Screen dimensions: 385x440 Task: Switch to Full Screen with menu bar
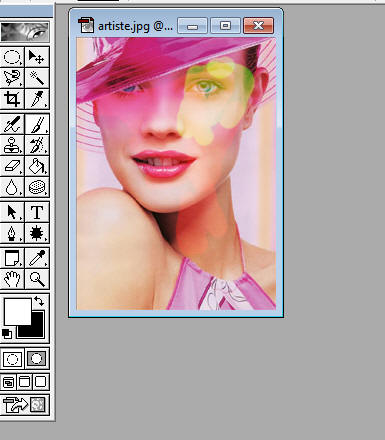pos(24,382)
